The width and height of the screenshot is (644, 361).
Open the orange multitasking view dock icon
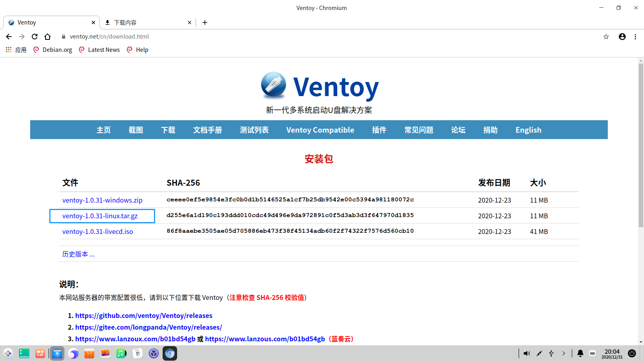[x=40, y=353]
